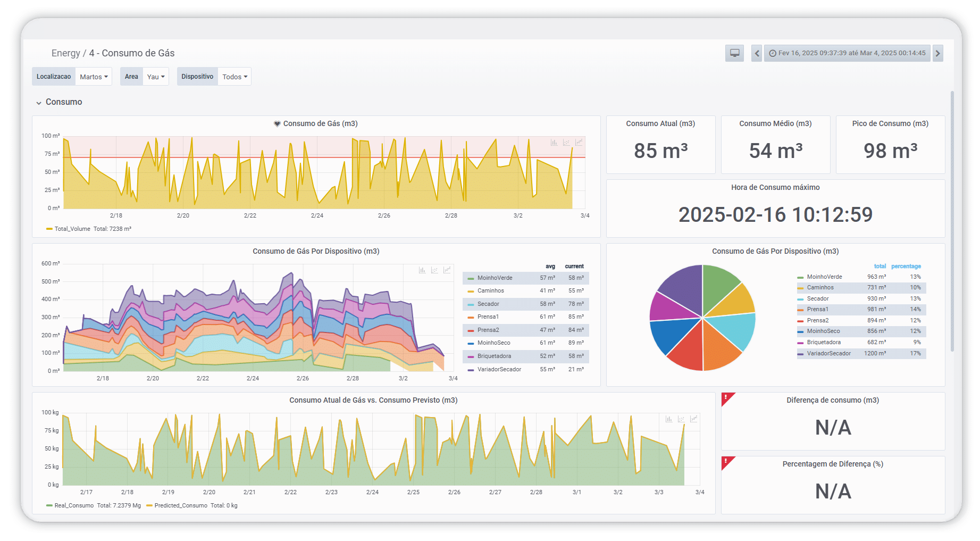Shift time range forward with right arrow

tap(937, 53)
